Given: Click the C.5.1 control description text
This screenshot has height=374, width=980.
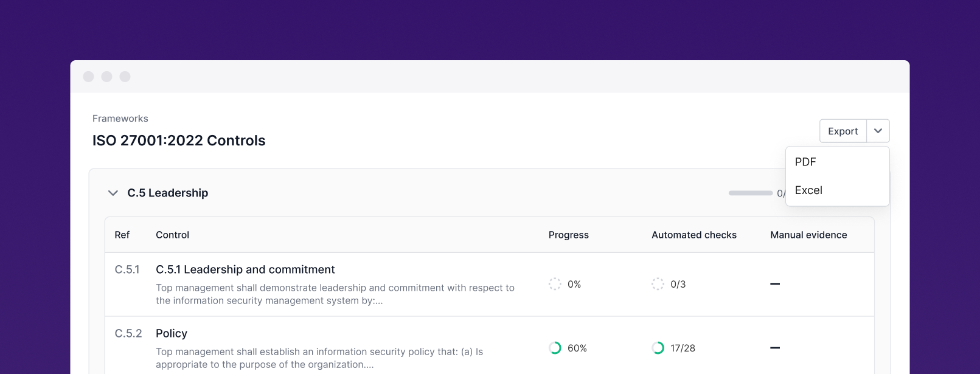Looking at the screenshot, I should tap(335, 294).
